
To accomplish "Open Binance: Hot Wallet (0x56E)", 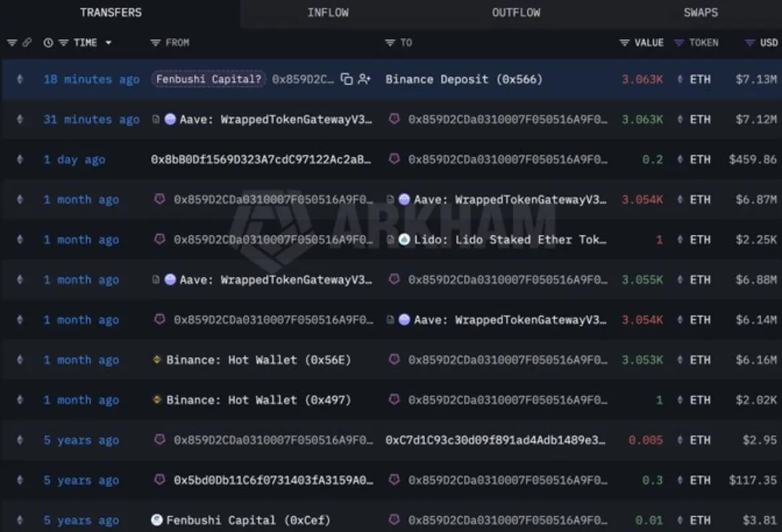I will click(x=258, y=360).
